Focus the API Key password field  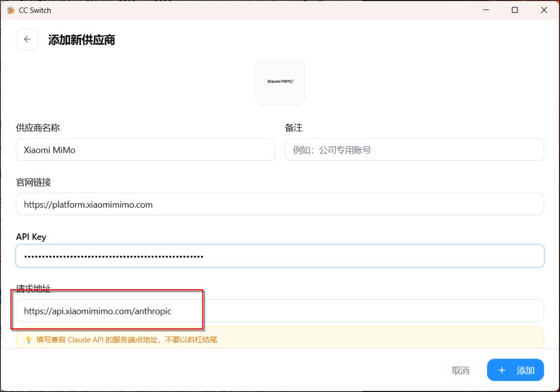tap(280, 256)
